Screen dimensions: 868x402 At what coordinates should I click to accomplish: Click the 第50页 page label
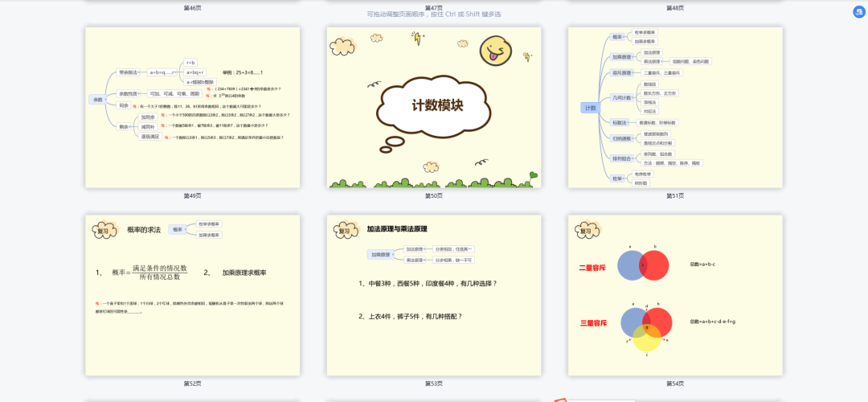[434, 195]
